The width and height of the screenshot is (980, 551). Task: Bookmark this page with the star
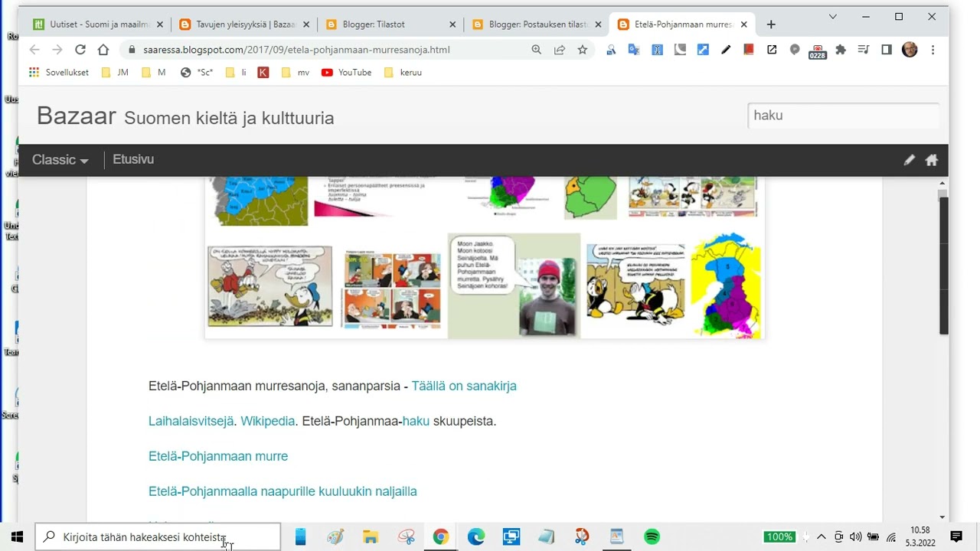click(583, 50)
